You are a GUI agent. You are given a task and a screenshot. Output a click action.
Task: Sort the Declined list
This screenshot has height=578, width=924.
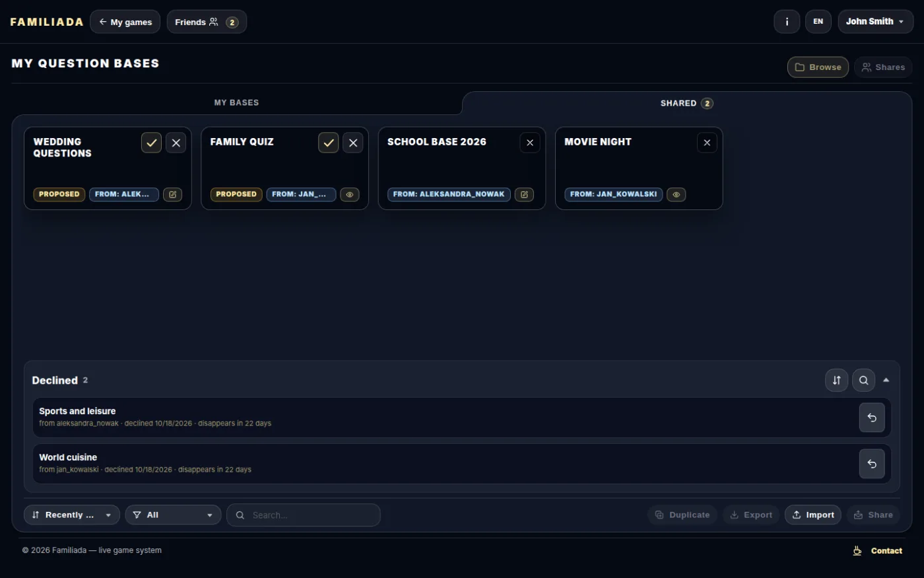(x=836, y=380)
